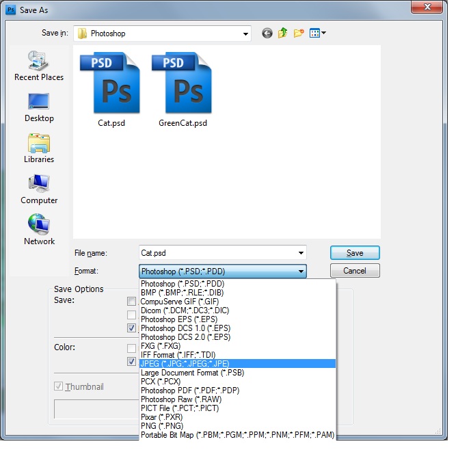Choose the highlighted JPEG format
The width and height of the screenshot is (471, 476).
pyautogui.click(x=237, y=364)
